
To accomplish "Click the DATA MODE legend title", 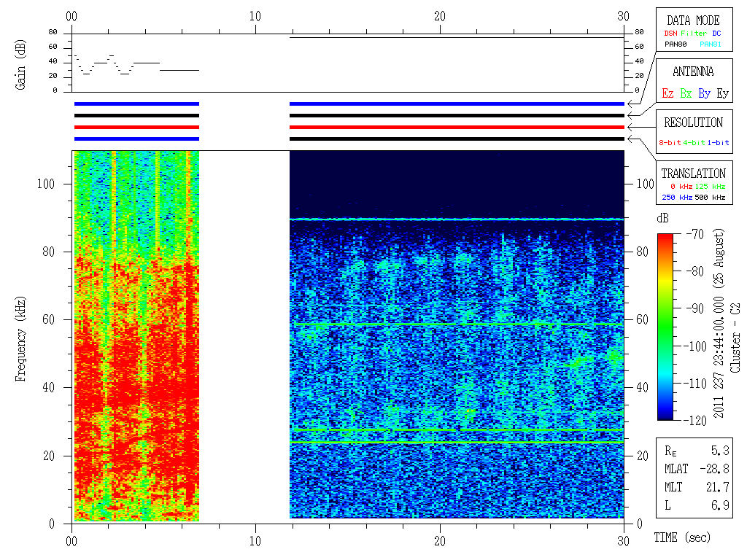I will tap(693, 20).
